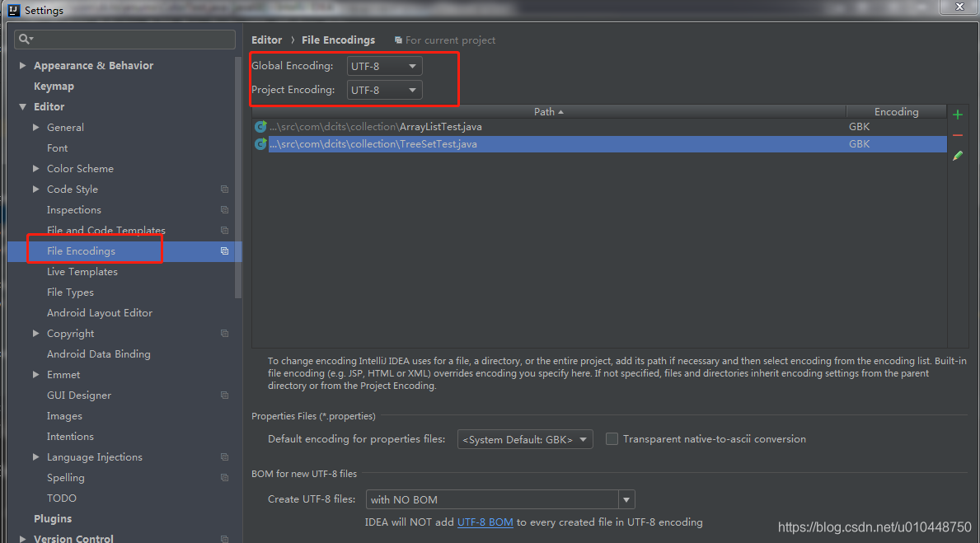Expand the Language Injections node

coord(35,457)
